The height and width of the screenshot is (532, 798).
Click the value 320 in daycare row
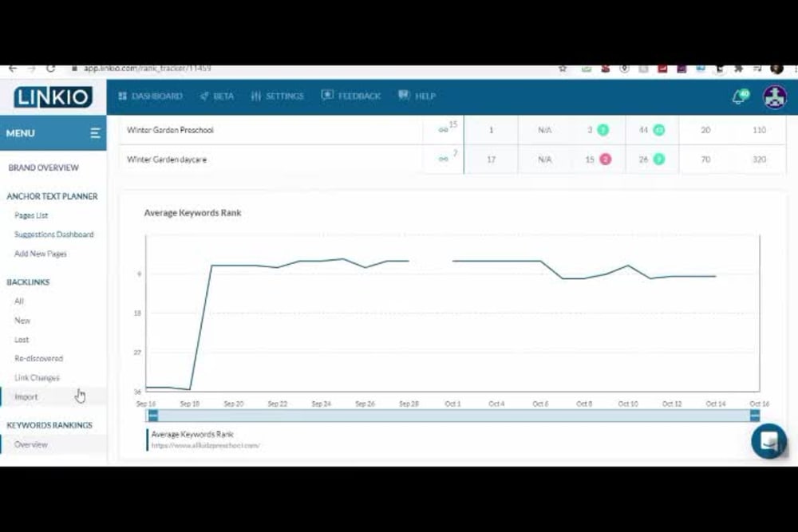pyautogui.click(x=760, y=160)
